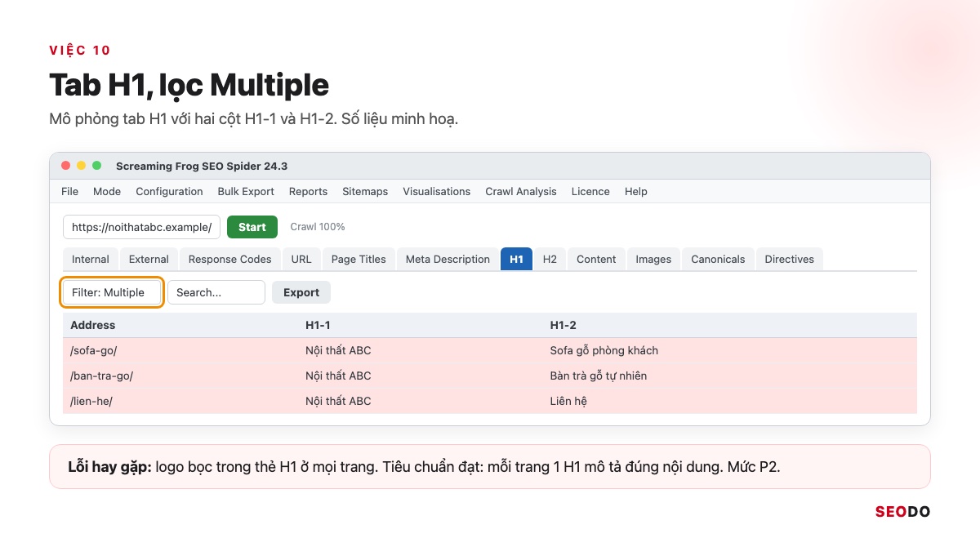The image size is (980, 538).
Task: Click the Address column header
Action: tap(93, 325)
